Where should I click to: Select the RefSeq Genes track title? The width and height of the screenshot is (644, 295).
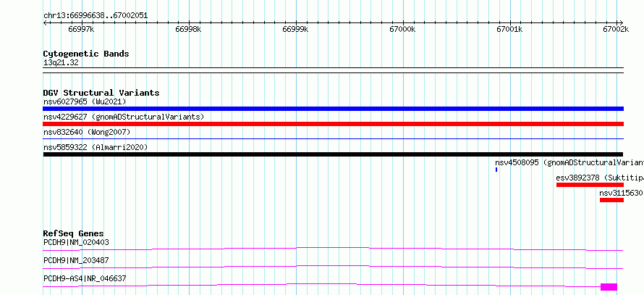pos(74,233)
